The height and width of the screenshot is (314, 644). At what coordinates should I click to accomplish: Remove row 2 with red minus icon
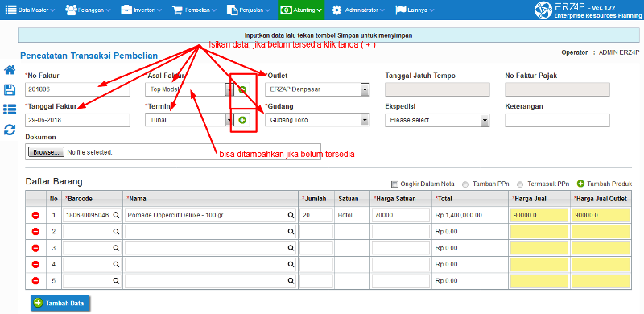35,231
